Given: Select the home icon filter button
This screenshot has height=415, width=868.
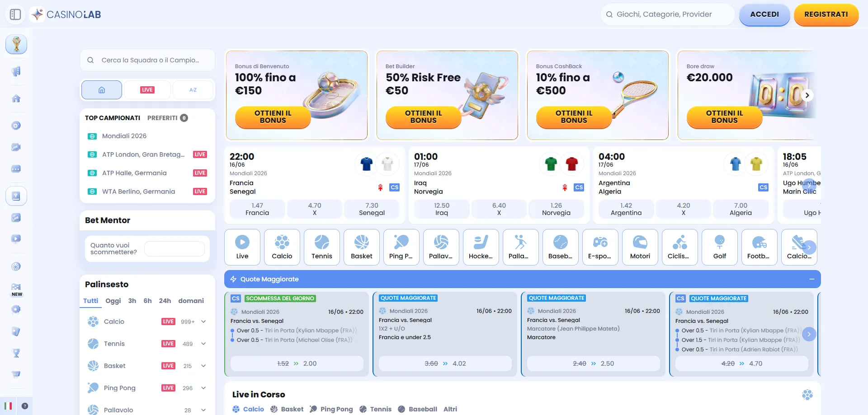Looking at the screenshot, I should [102, 90].
